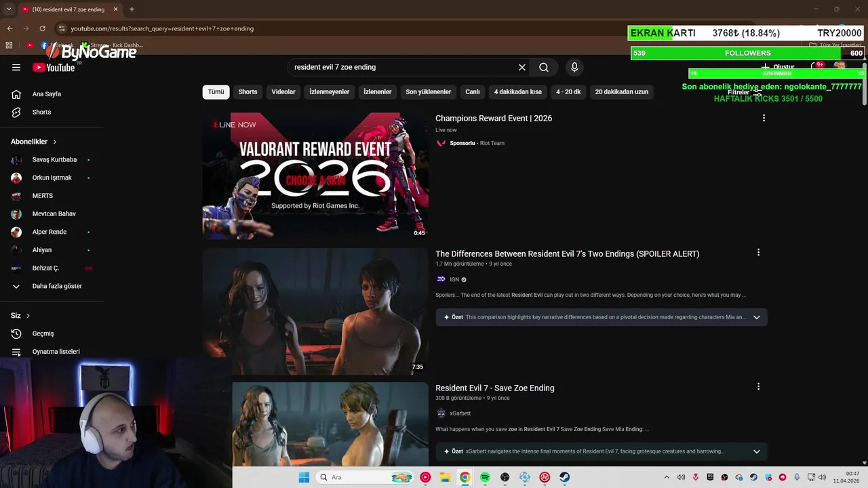Open the Windows Start menu

click(x=304, y=477)
